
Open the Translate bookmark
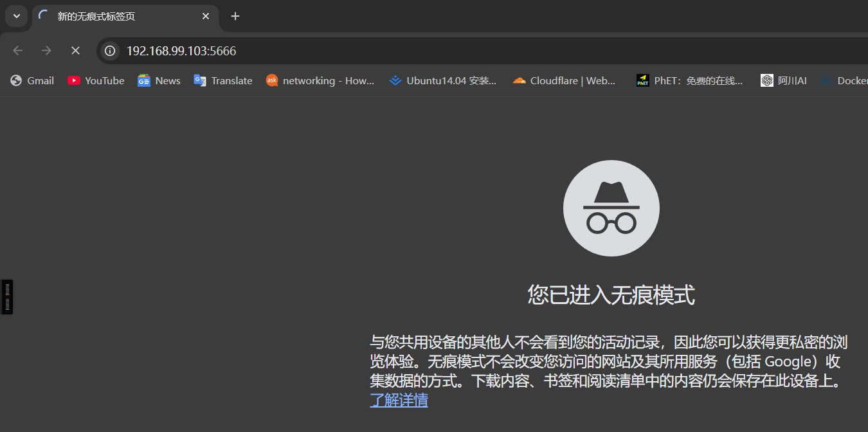click(223, 80)
